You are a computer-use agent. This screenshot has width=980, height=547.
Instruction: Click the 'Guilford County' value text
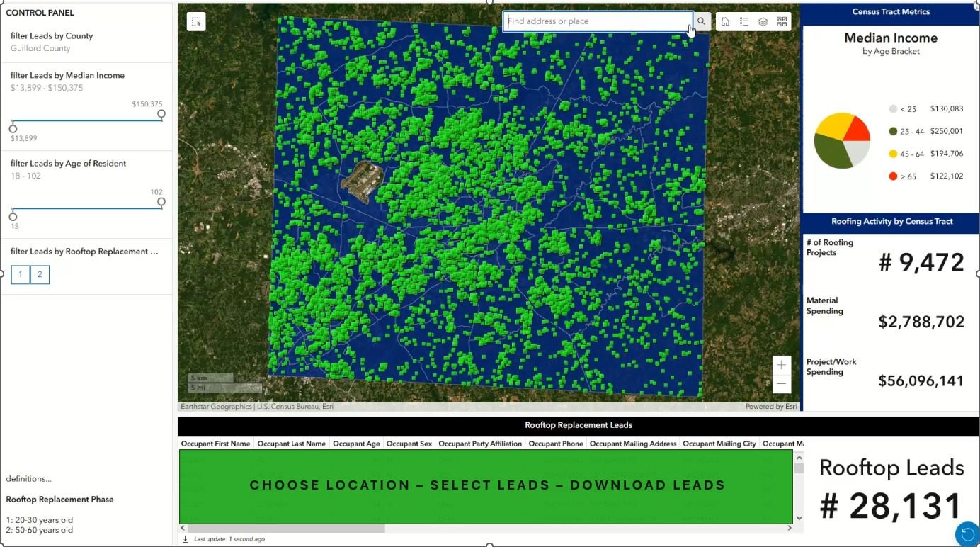40,48
